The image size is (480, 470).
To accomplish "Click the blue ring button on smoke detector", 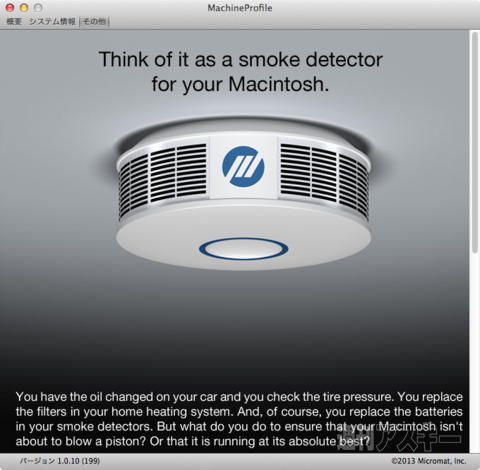I will [x=243, y=249].
